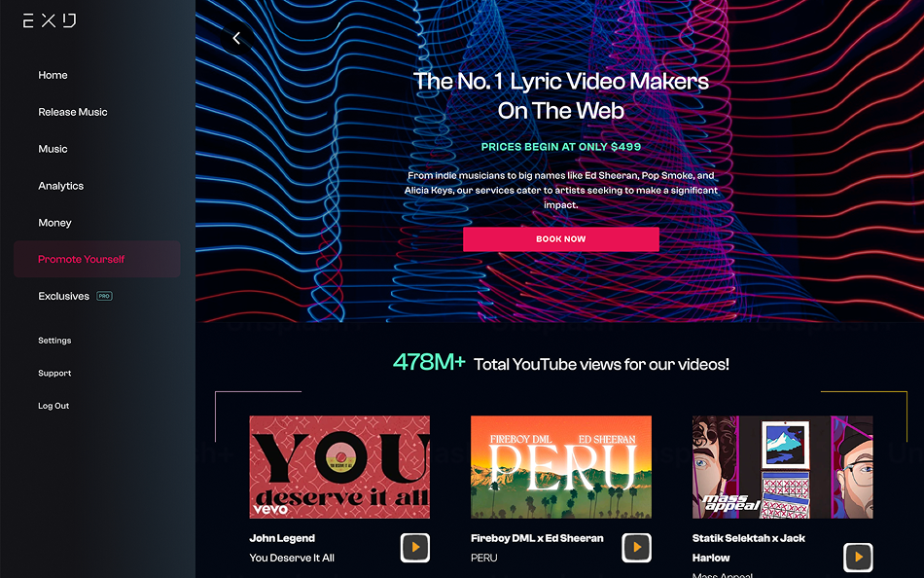The width and height of the screenshot is (924, 578).
Task: Open the Mass Appeal video thumbnail
Action: point(783,467)
